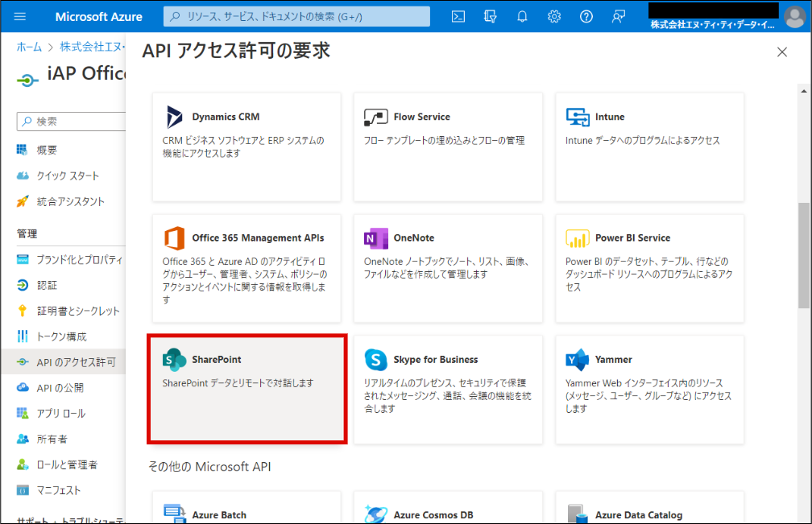Screen dimensions: 812x524
Task: Click the help question mark icon
Action: click(x=586, y=16)
